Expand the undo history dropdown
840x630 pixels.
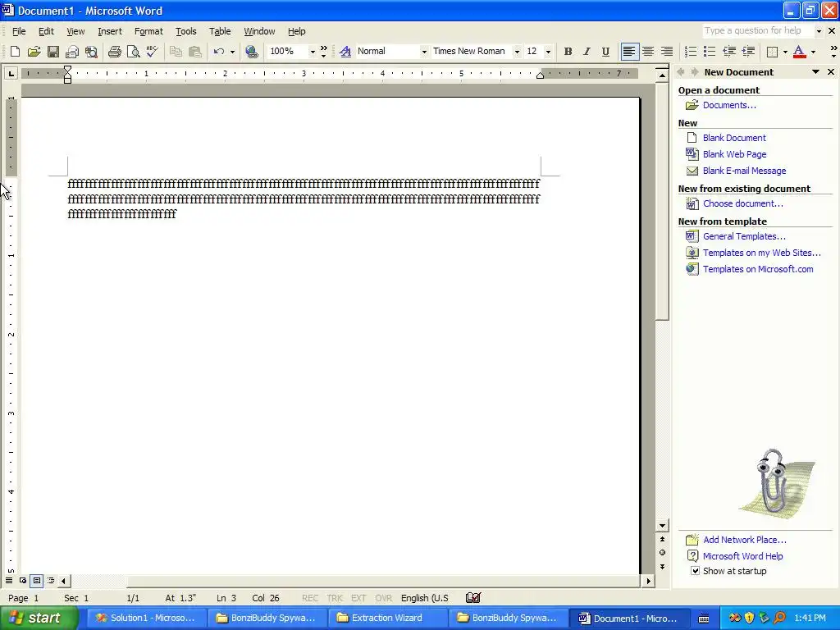(x=232, y=52)
